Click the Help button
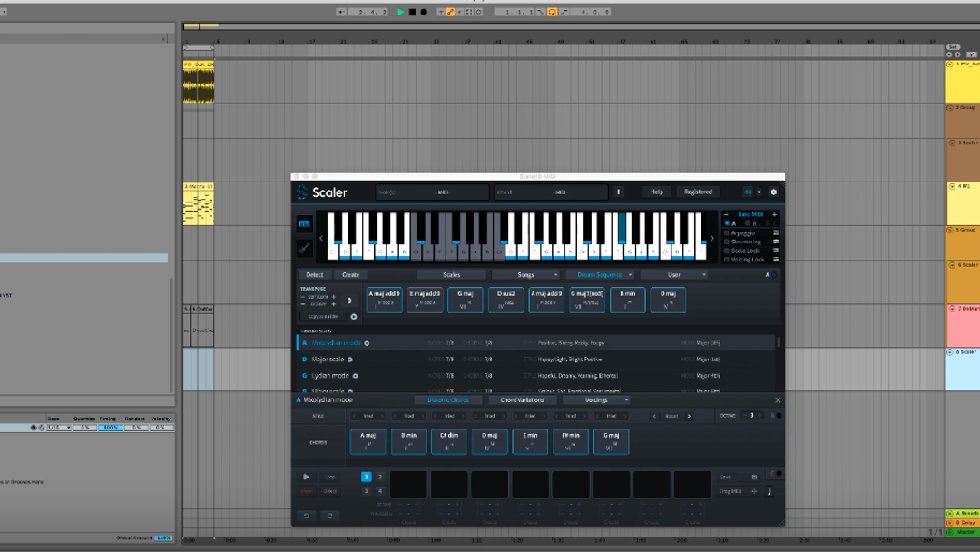This screenshot has height=552, width=980. (x=656, y=192)
